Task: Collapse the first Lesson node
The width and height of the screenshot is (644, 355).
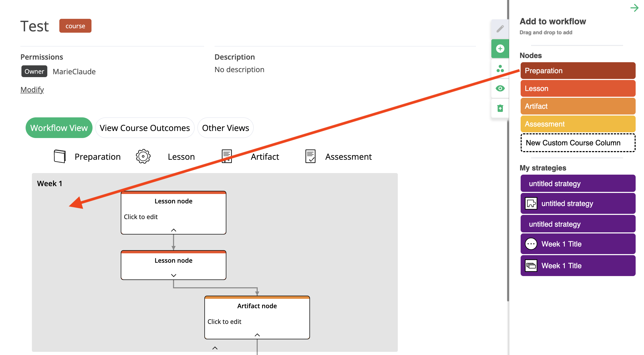Action: 174,230
